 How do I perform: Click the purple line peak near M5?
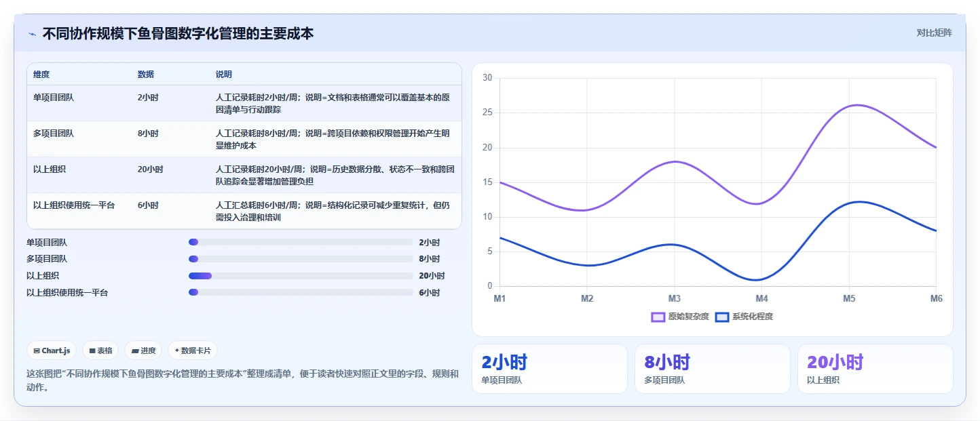click(858, 105)
